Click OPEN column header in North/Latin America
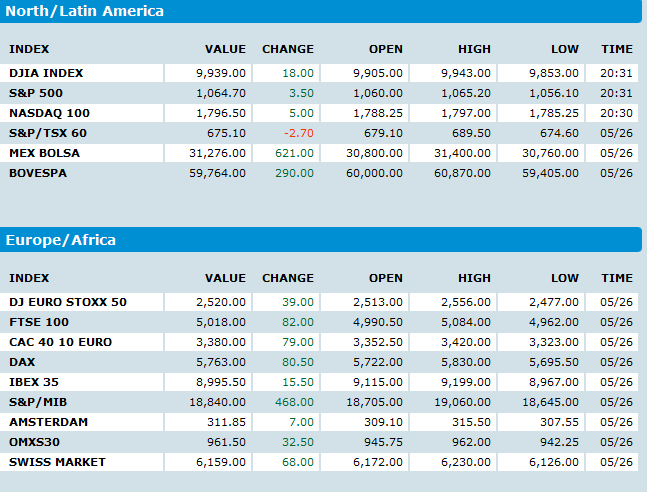651x496 pixels. pyautogui.click(x=386, y=49)
